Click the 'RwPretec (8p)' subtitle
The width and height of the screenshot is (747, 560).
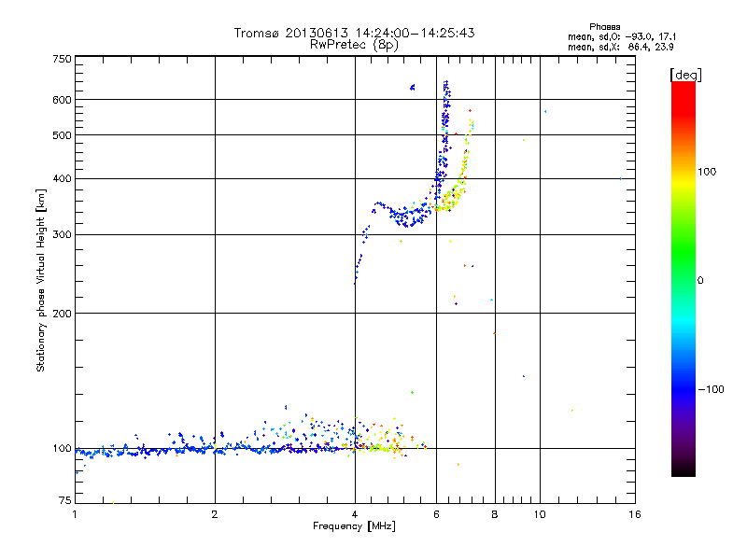[x=354, y=45]
